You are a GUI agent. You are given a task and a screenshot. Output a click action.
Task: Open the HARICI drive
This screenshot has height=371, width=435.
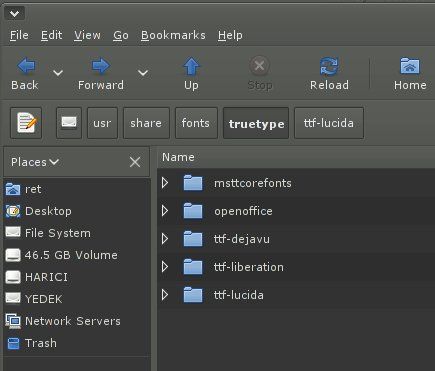37,277
